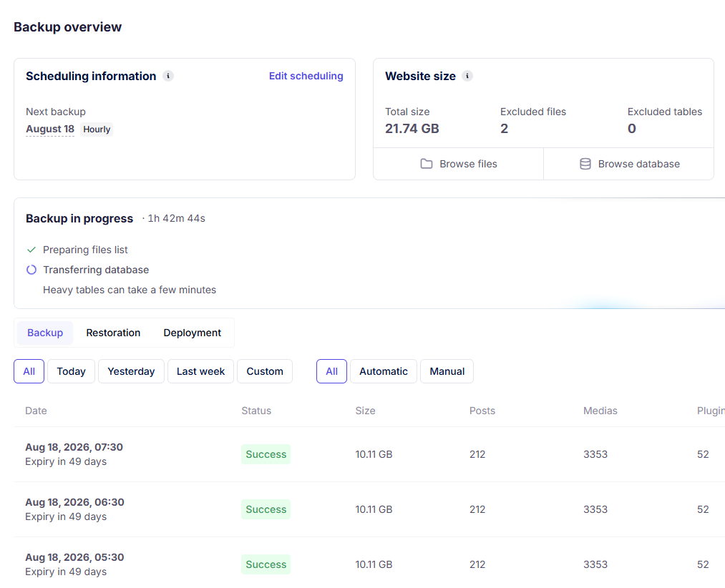Filter backups by Yesterday
Viewport: 725px width, 588px height.
point(131,371)
